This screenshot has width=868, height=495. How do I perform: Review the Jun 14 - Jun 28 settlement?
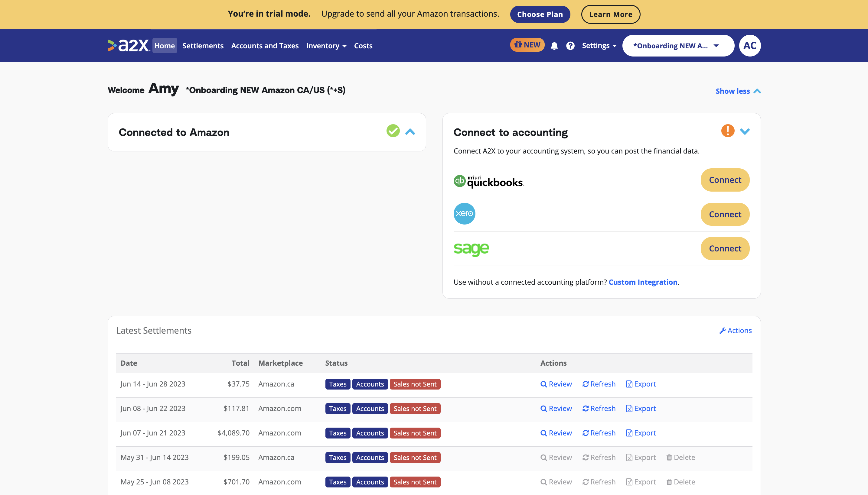click(x=556, y=384)
